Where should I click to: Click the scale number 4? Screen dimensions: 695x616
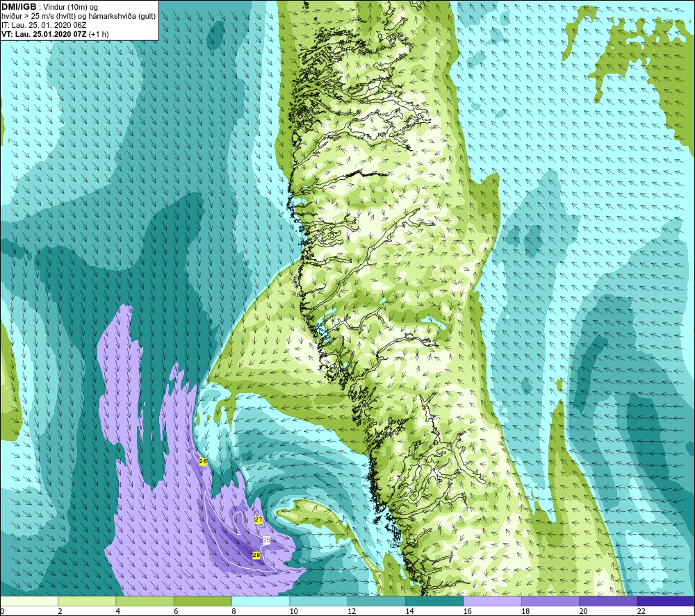[118, 611]
